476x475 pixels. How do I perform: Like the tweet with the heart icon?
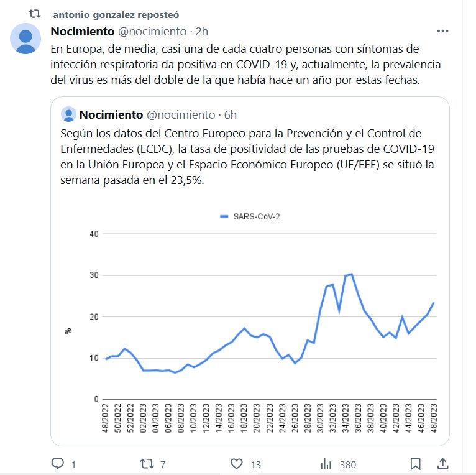pos(236,464)
